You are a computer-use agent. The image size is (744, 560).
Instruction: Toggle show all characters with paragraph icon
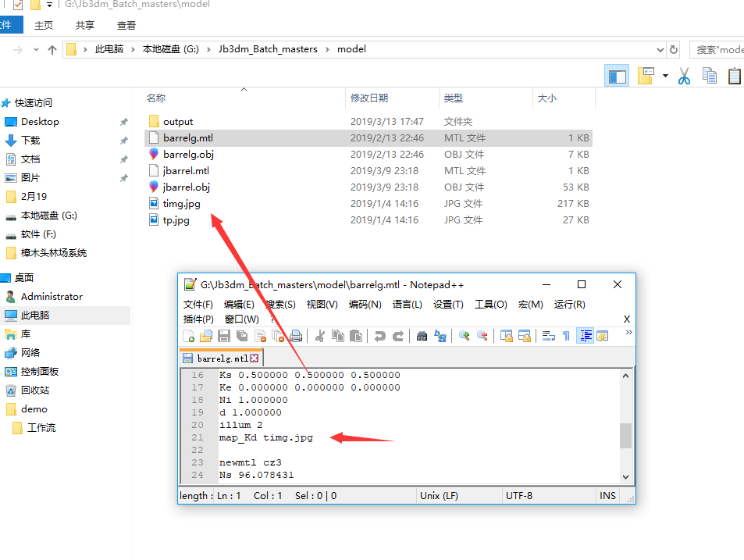[566, 335]
